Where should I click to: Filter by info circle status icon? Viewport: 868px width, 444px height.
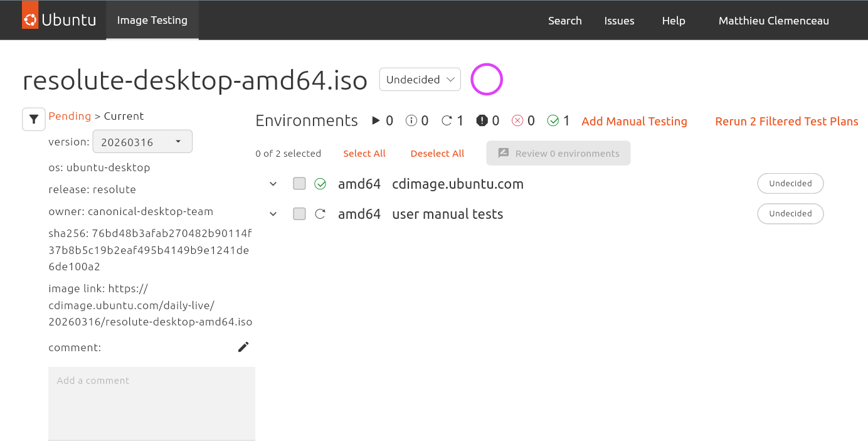pyautogui.click(x=417, y=120)
